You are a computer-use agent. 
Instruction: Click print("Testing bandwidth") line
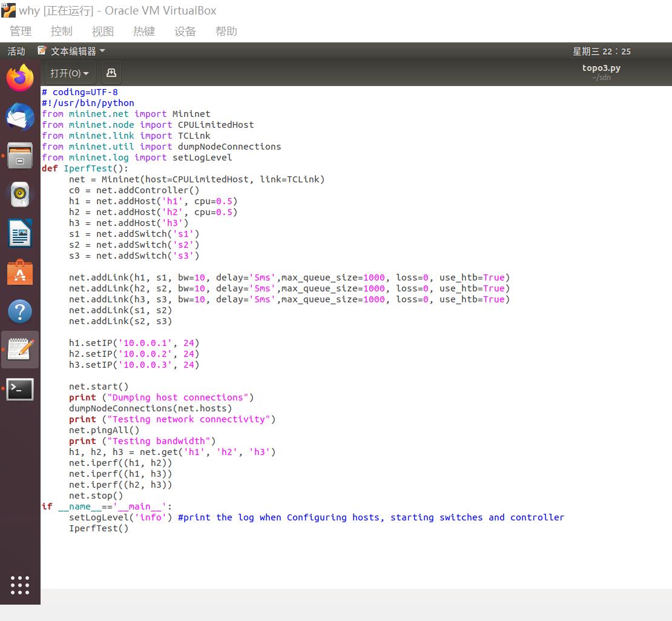(x=142, y=441)
